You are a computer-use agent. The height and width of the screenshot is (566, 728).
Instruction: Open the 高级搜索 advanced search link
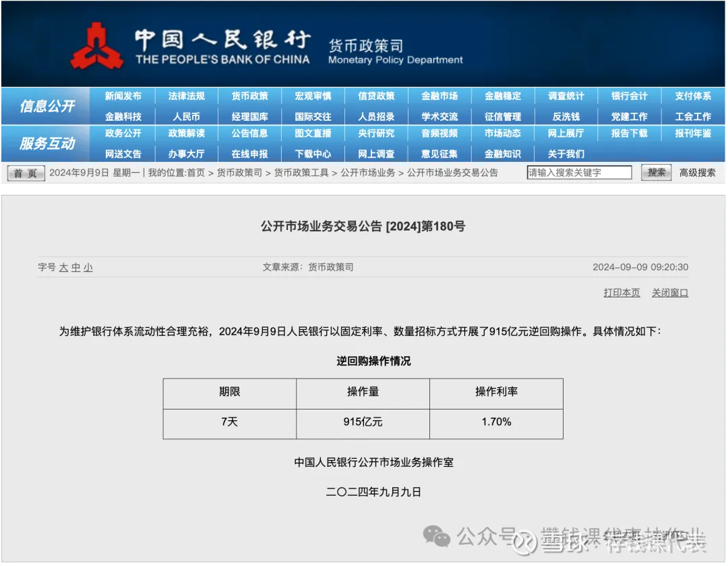click(698, 172)
